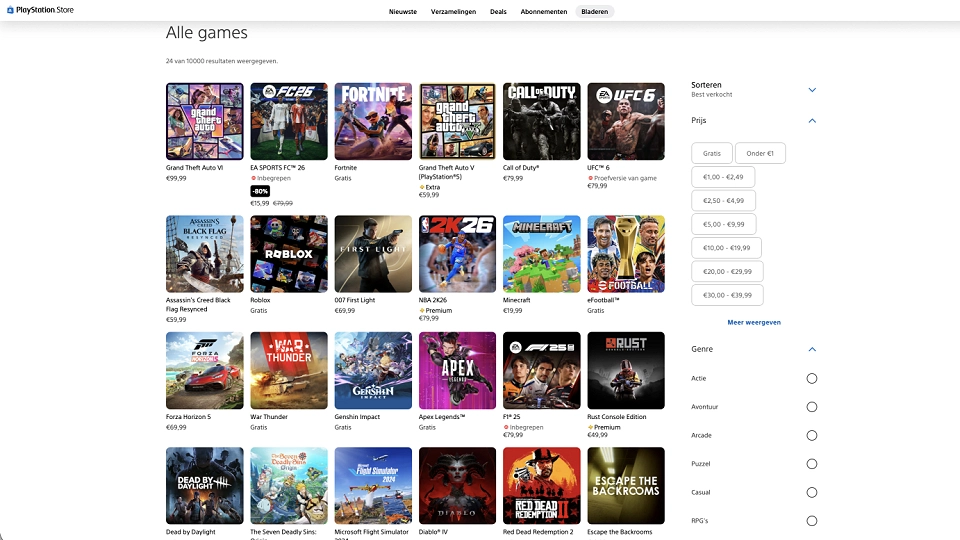Image resolution: width=960 pixels, height=540 pixels.
Task: Open the Microsoft Flight Simulator cover
Action: coord(373,486)
